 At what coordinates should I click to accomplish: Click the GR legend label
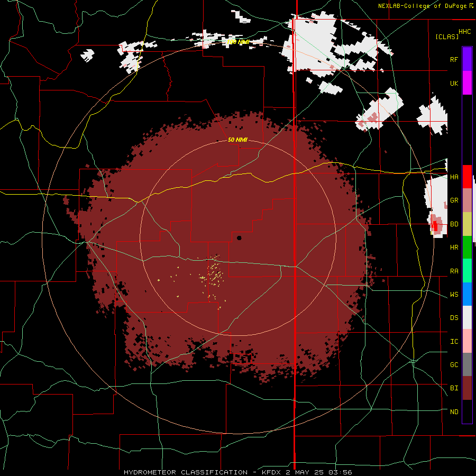coord(454,200)
